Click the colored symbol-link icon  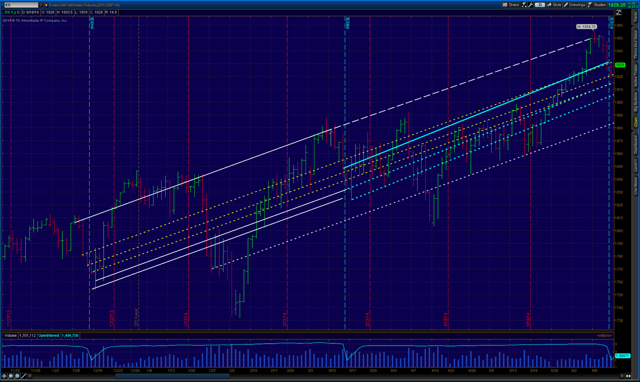(45, 5)
